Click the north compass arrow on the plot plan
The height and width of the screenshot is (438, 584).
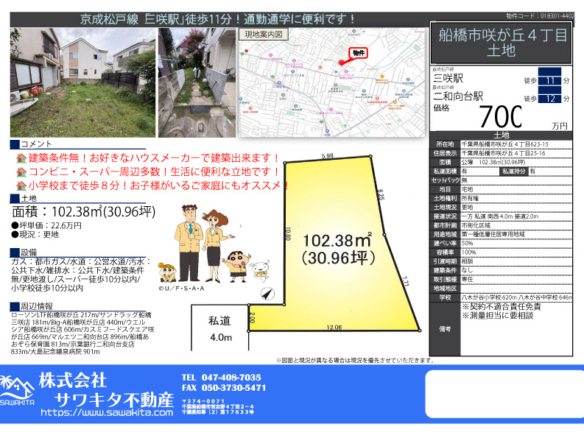(267, 294)
